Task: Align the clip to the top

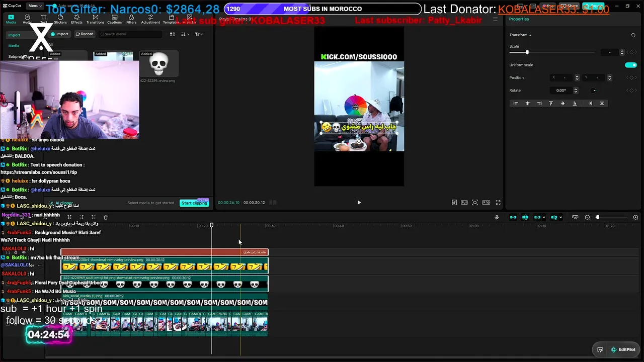Action: [x=551, y=104]
